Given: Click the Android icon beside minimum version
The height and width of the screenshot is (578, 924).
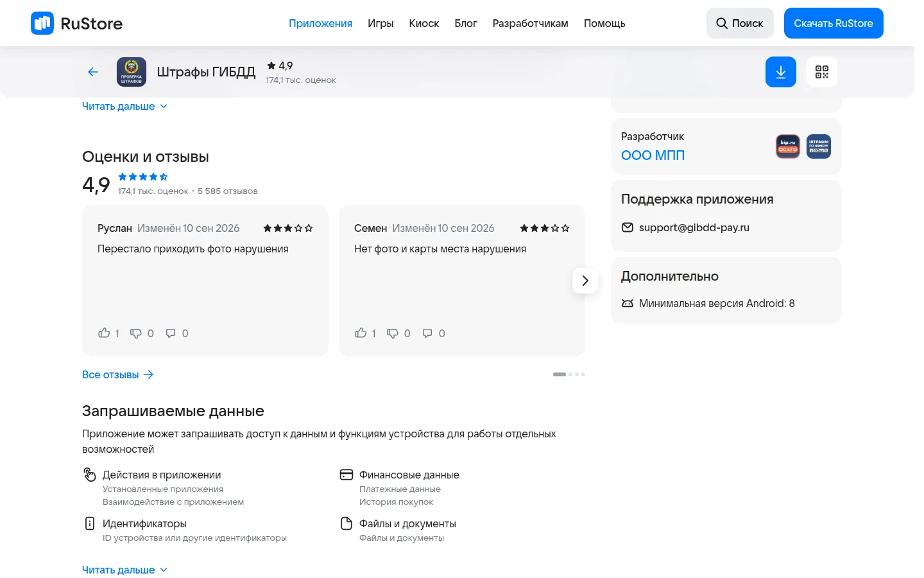Looking at the screenshot, I should [x=628, y=303].
